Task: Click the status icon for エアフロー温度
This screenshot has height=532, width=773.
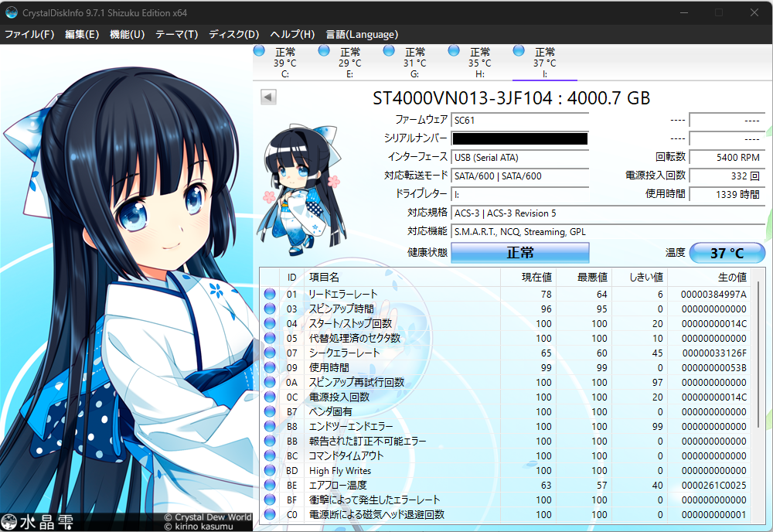Action: 270,485
